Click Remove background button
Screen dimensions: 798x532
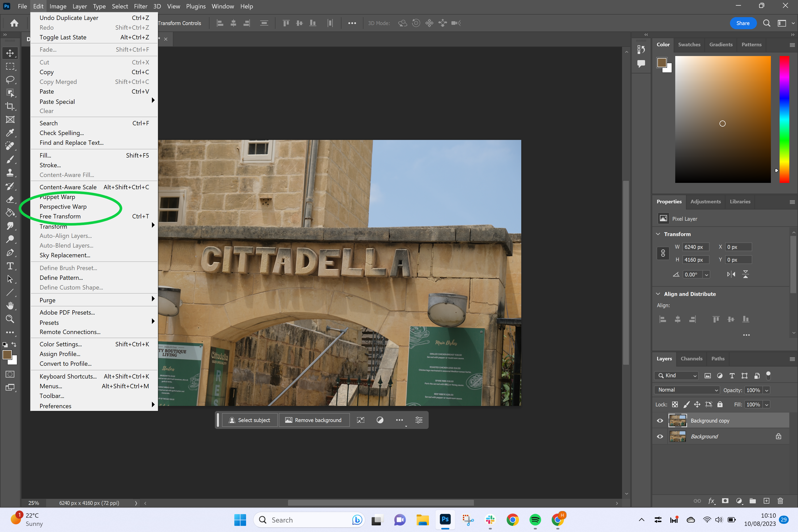pyautogui.click(x=314, y=420)
